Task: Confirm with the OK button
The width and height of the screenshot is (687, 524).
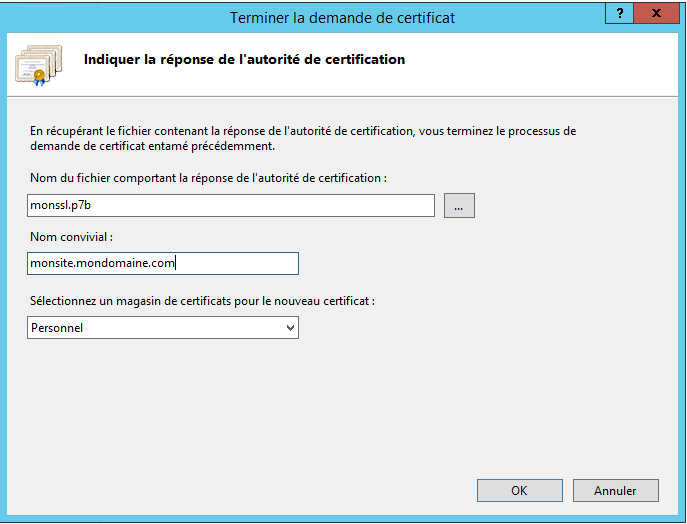Action: [520, 490]
